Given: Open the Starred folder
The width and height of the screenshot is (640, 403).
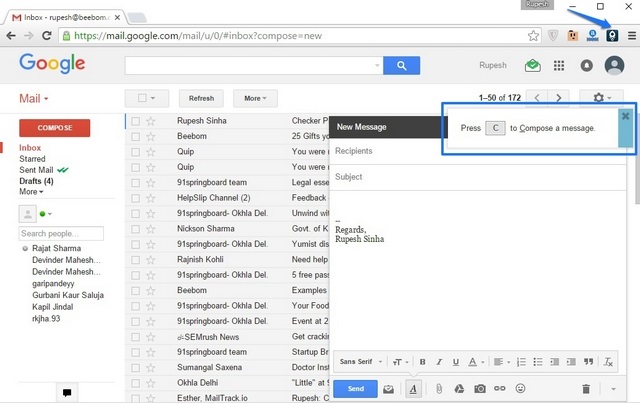Looking at the screenshot, I should click(x=32, y=159).
